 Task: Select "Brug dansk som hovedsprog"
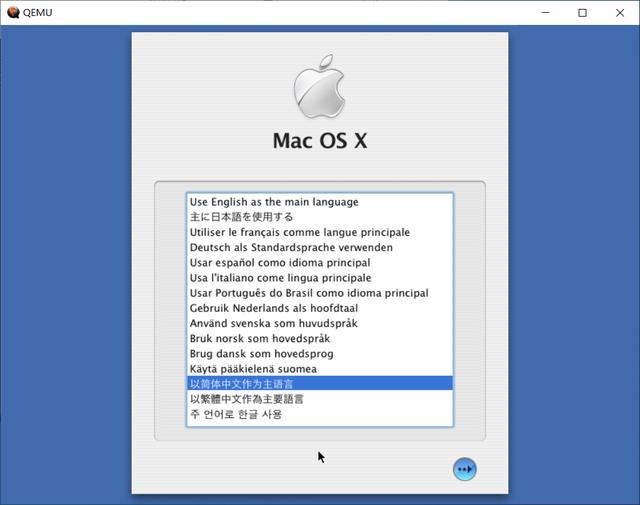(x=320, y=354)
